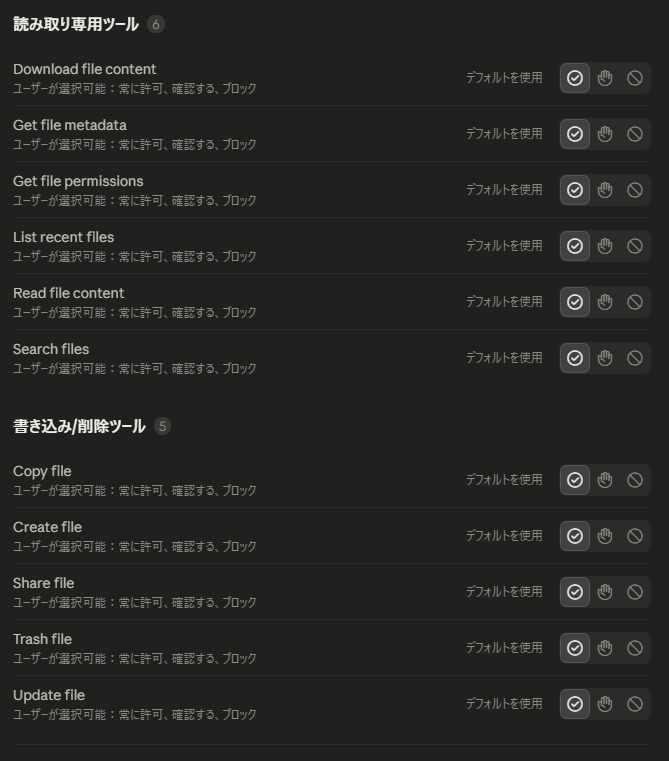The image size is (669, 761).
Task: Click デフォルトを使用 label for Create file
Action: point(504,535)
